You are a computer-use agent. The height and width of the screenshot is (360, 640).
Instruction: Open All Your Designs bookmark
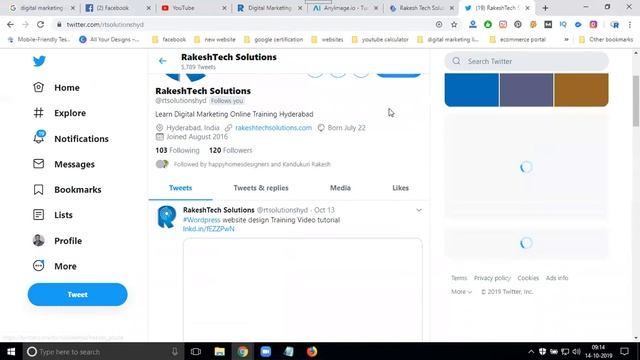pos(109,40)
